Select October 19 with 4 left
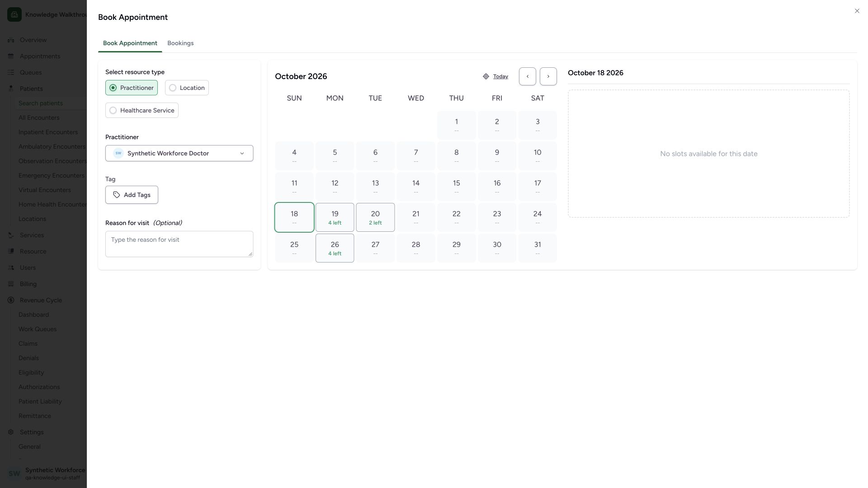 (x=335, y=217)
